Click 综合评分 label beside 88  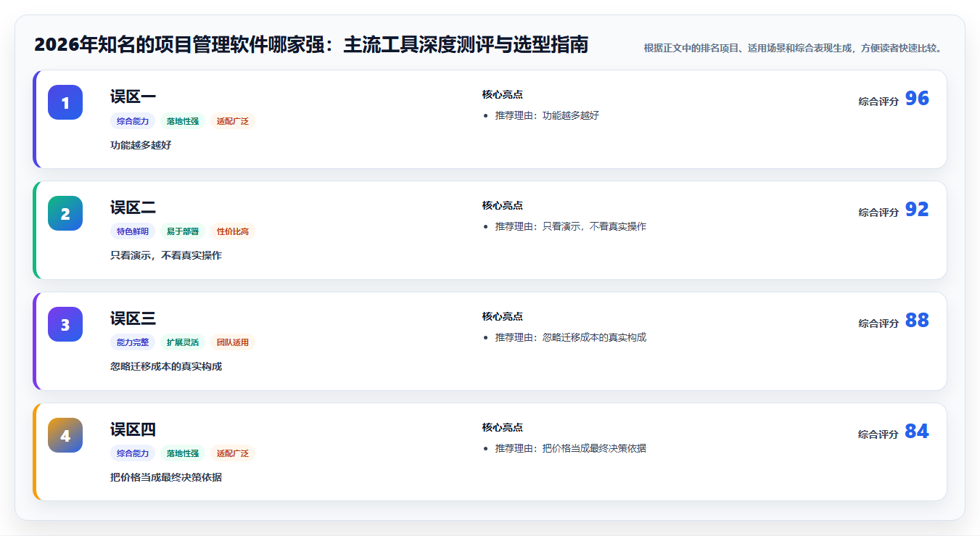point(878,323)
